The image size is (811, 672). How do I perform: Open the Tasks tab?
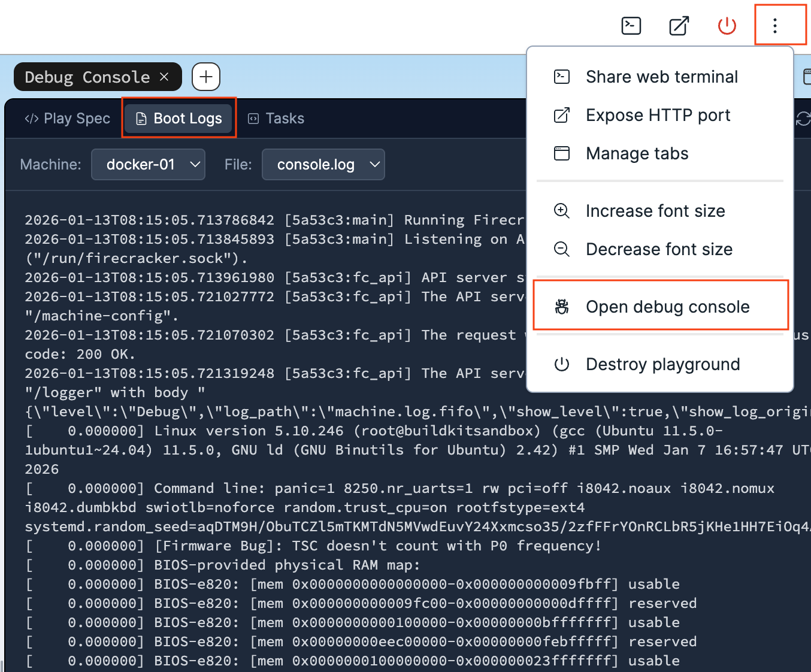coord(276,118)
